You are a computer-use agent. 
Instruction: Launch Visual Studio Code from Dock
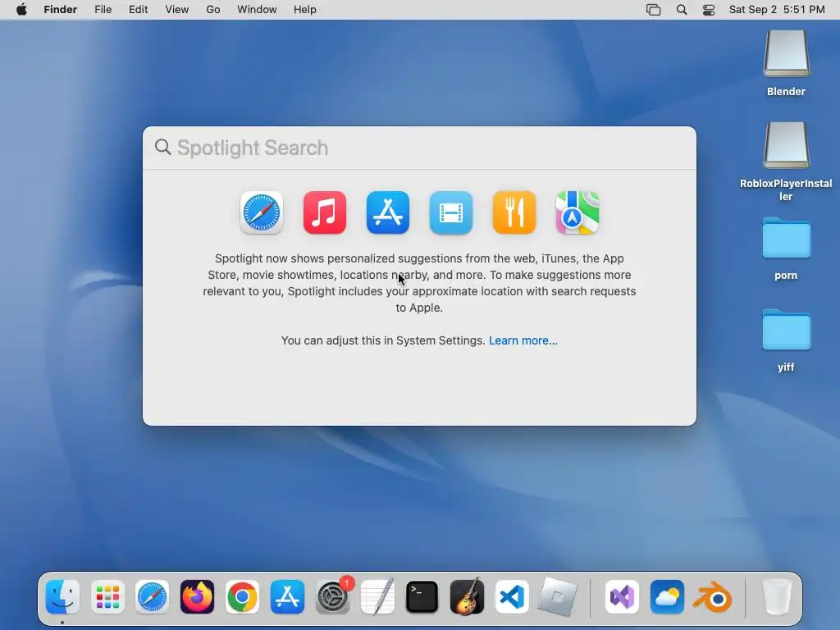(512, 596)
